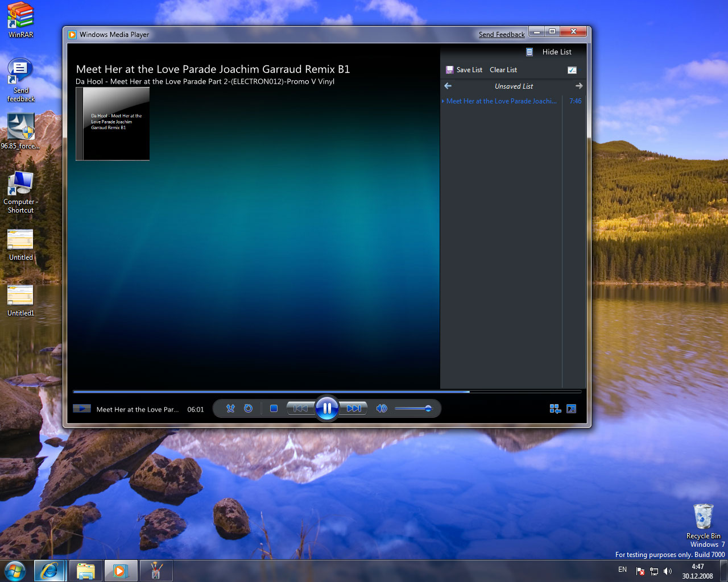Click the list pane icon beside Hide List
The image size is (728, 582).
530,52
